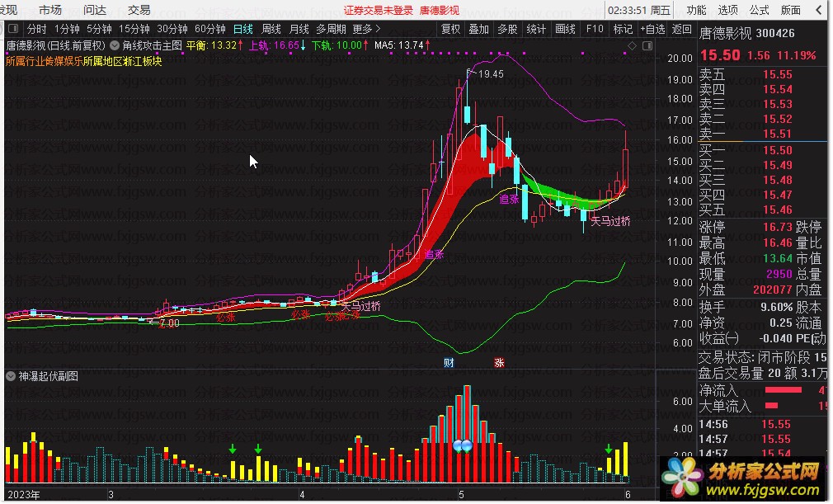Switch to 1分钟 period
The height and width of the screenshot is (504, 833).
pyautogui.click(x=67, y=29)
